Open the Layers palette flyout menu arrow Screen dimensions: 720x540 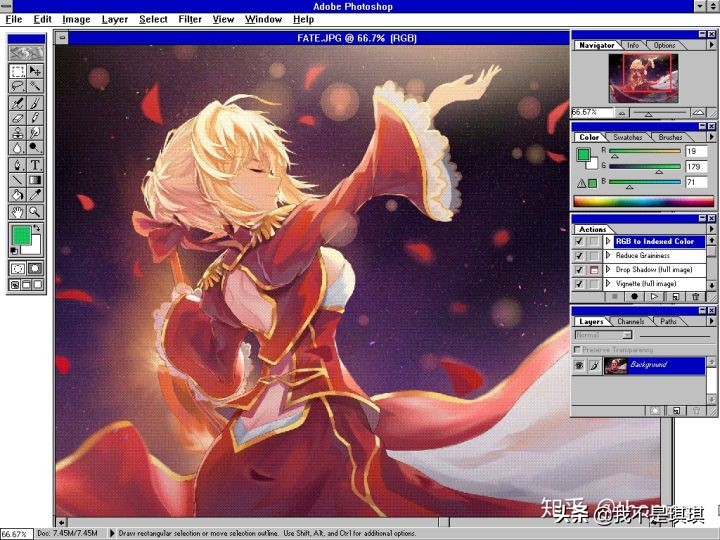[x=711, y=321]
